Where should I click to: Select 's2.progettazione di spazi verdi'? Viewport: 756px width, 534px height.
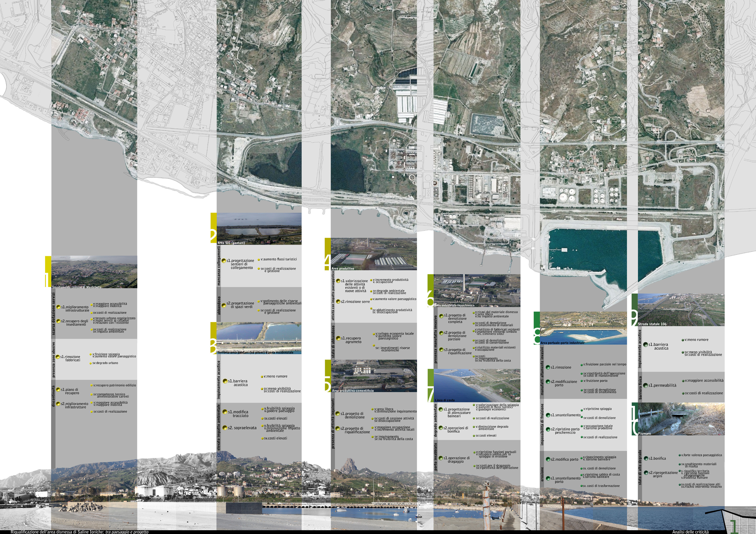tap(240, 305)
